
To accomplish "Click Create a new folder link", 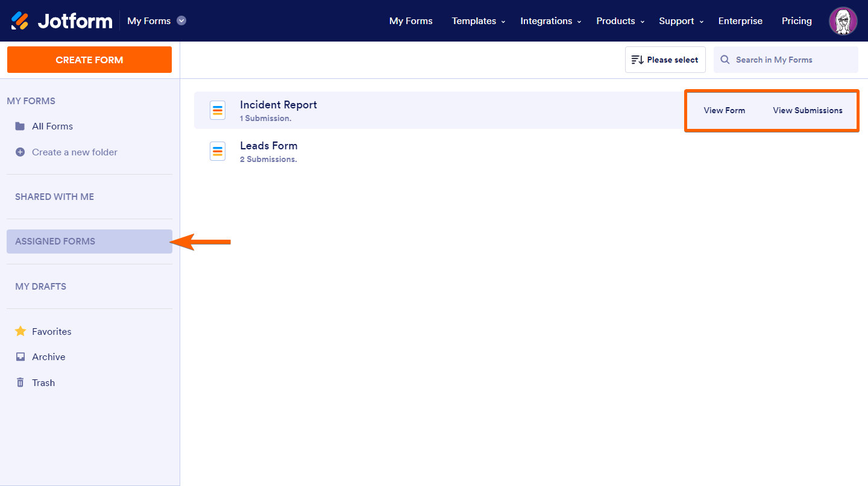I will click(x=75, y=152).
